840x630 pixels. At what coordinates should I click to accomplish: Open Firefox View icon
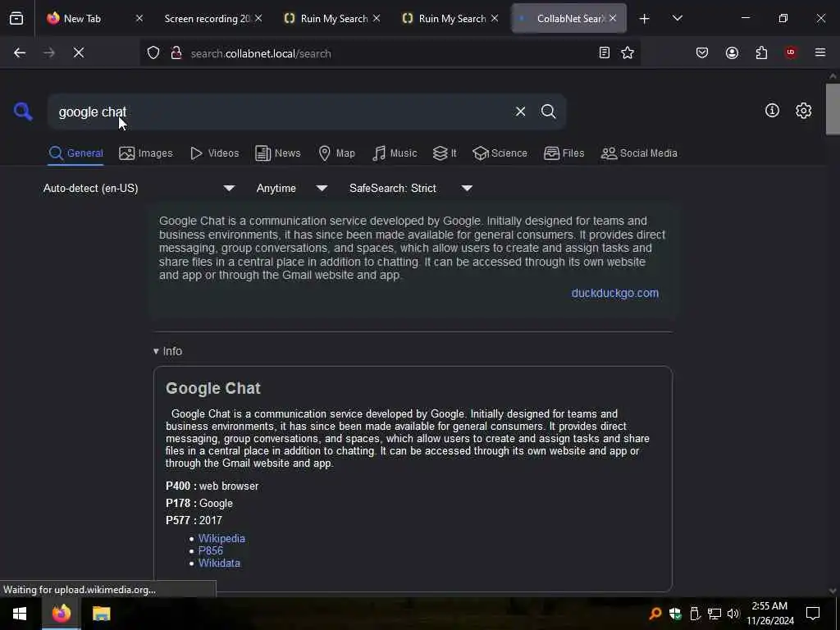pyautogui.click(x=16, y=18)
